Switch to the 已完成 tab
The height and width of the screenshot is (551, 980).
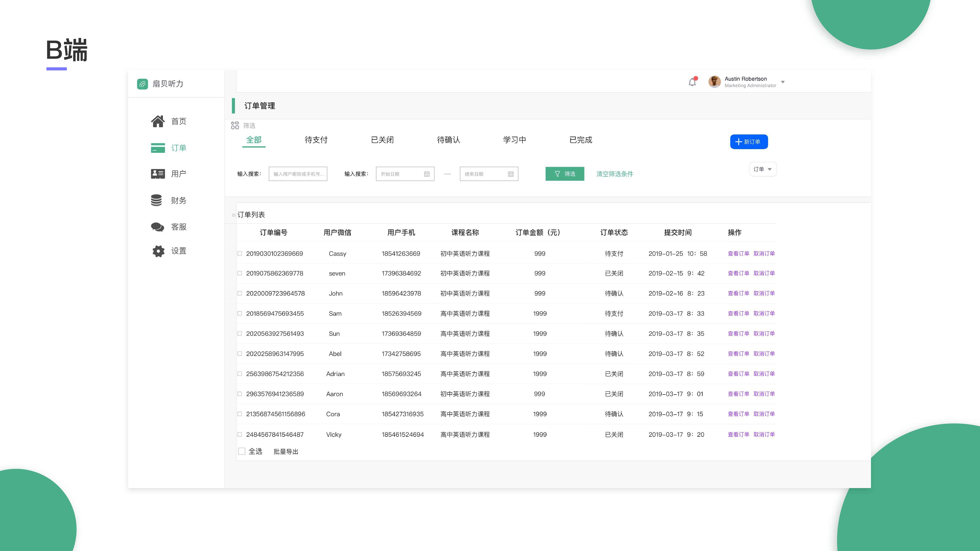[x=581, y=140]
